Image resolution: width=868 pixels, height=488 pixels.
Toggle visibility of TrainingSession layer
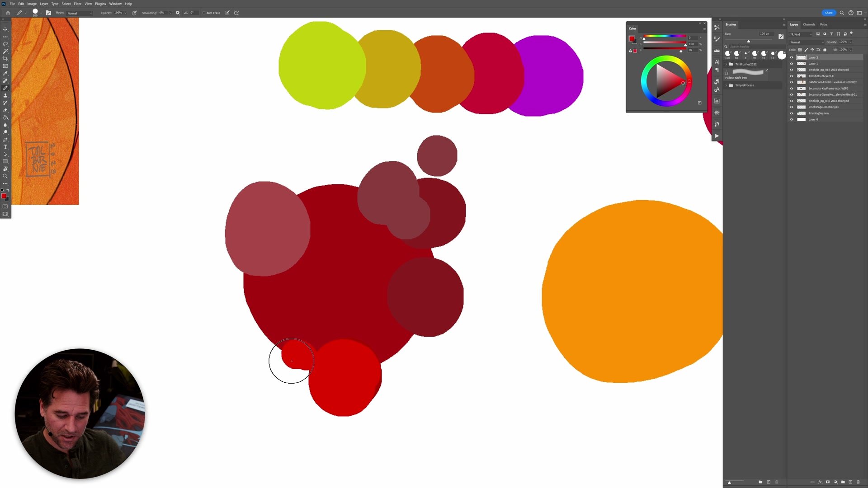791,113
